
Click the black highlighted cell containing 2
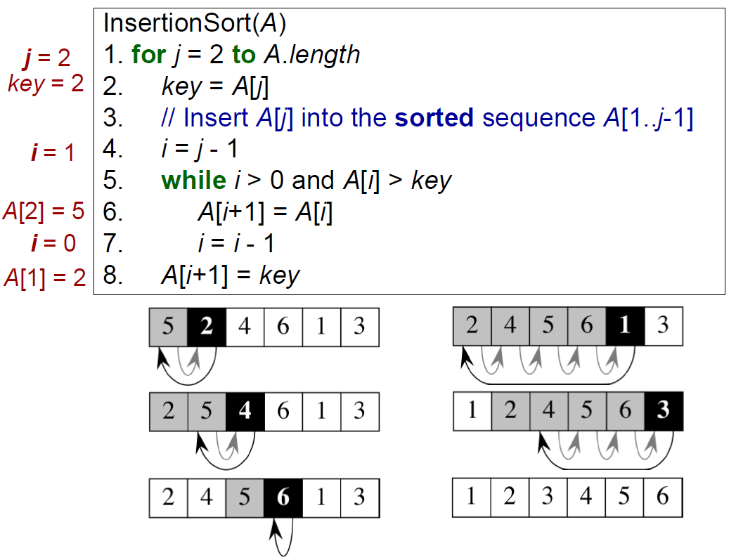pyautogui.click(x=206, y=328)
